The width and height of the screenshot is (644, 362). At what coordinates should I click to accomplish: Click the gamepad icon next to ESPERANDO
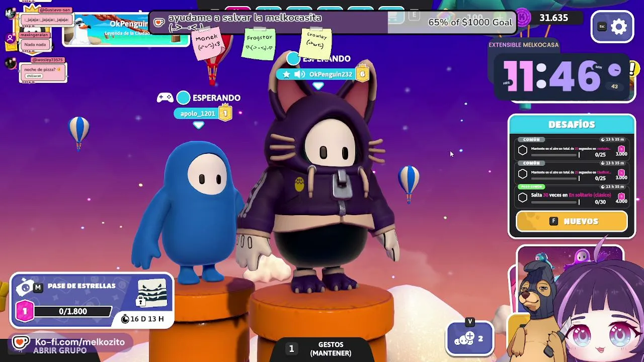(x=165, y=98)
